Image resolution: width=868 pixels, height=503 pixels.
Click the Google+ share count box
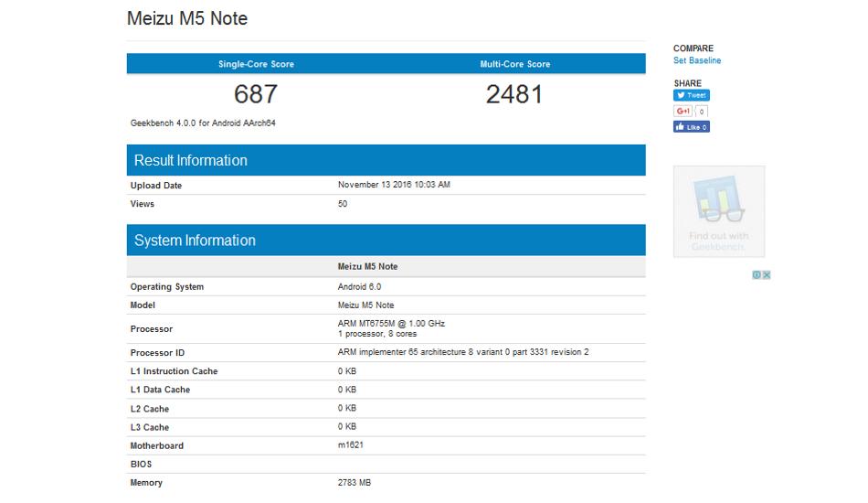pos(702,112)
